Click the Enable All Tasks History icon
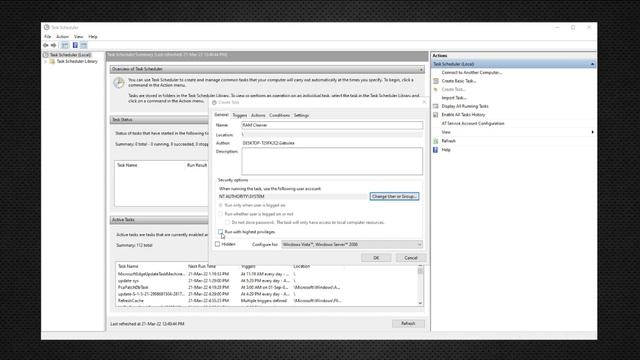The width and height of the screenshot is (640, 360). (436, 115)
